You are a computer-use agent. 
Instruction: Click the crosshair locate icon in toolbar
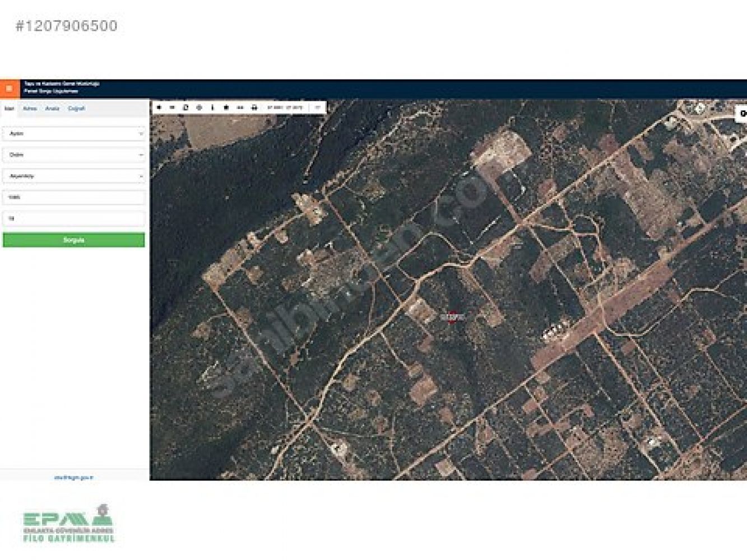(199, 108)
